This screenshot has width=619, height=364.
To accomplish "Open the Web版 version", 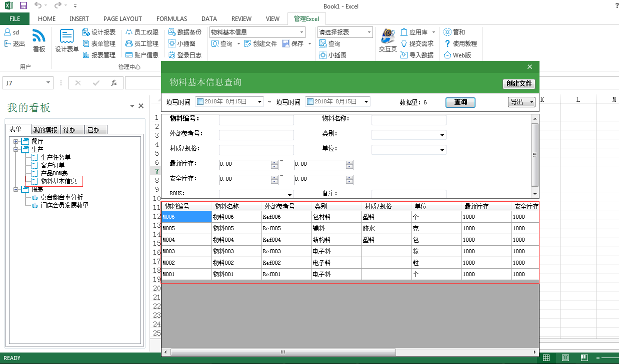I will 457,55.
